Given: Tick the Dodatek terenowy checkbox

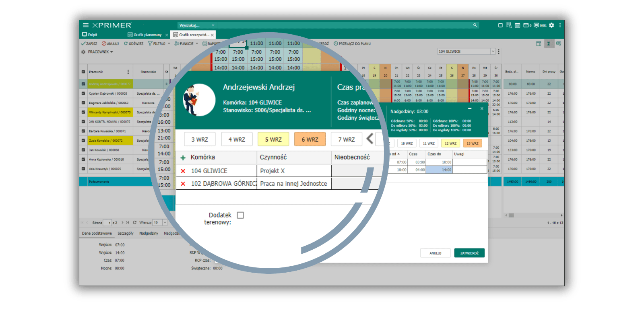Looking at the screenshot, I should pyautogui.click(x=240, y=215).
